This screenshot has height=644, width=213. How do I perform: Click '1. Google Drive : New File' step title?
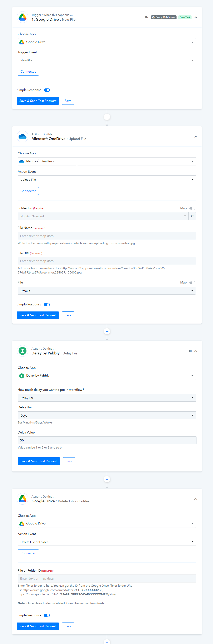[53, 19]
